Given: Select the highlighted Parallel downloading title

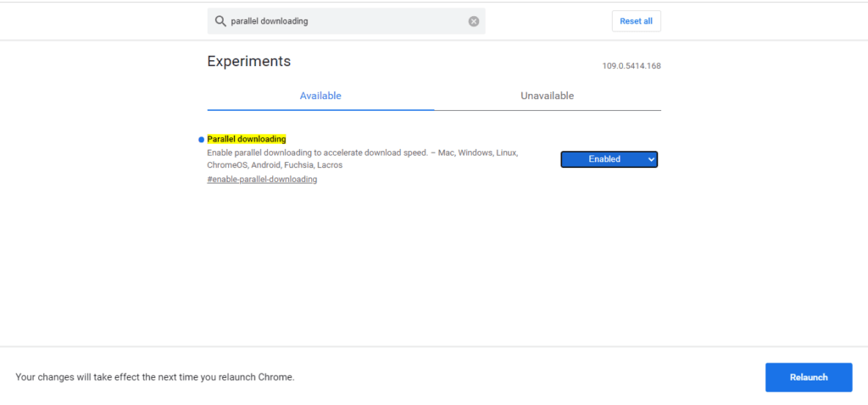Looking at the screenshot, I should tap(247, 139).
